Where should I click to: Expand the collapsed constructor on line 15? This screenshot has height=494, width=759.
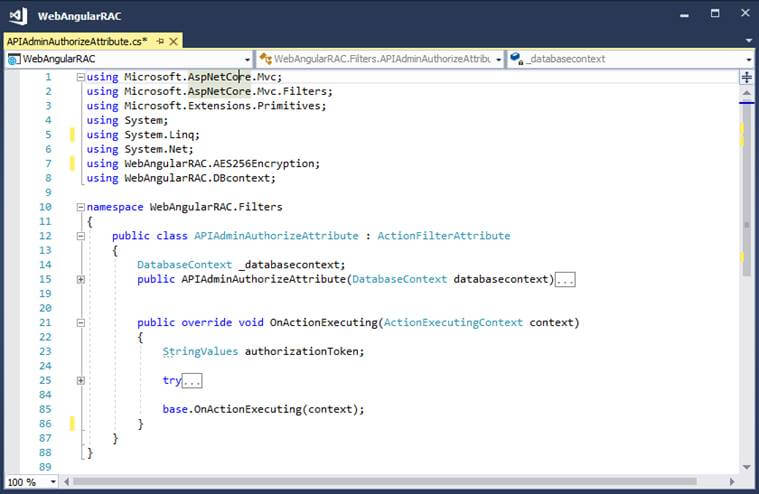81,279
